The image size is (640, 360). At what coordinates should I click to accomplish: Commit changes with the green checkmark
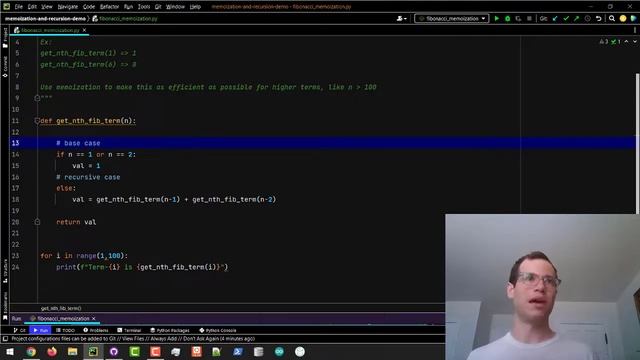point(566,18)
